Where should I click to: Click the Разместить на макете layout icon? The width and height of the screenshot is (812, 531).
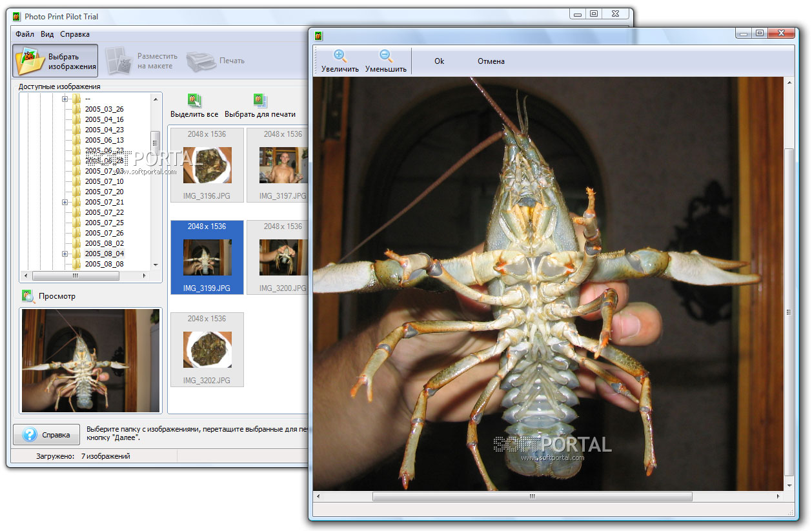tap(119, 61)
